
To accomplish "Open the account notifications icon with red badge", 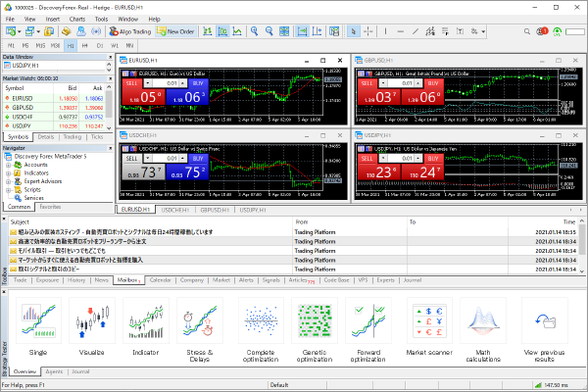I will [x=542, y=31].
